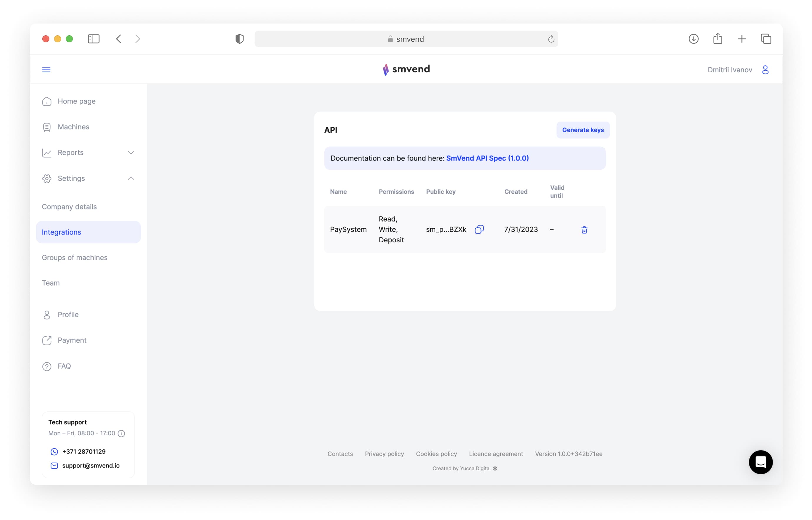Open the Privacy policy footer link
The height and width of the screenshot is (520, 812).
click(384, 454)
